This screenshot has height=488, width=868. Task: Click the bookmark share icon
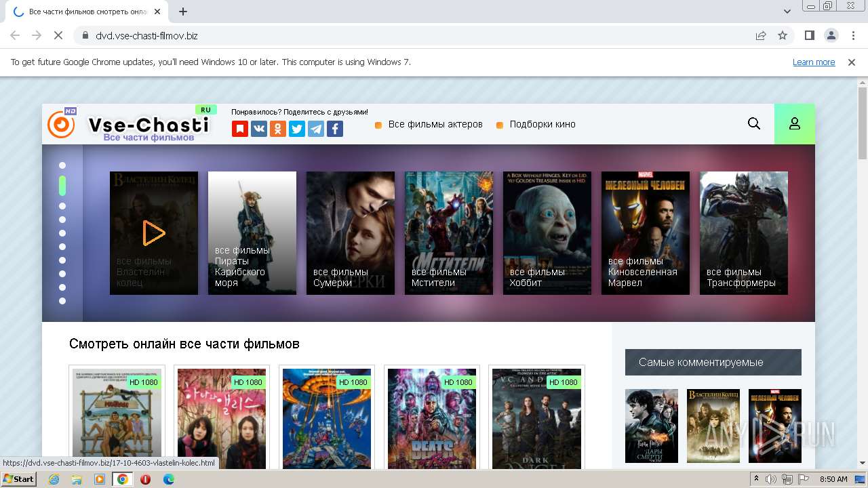(x=240, y=129)
